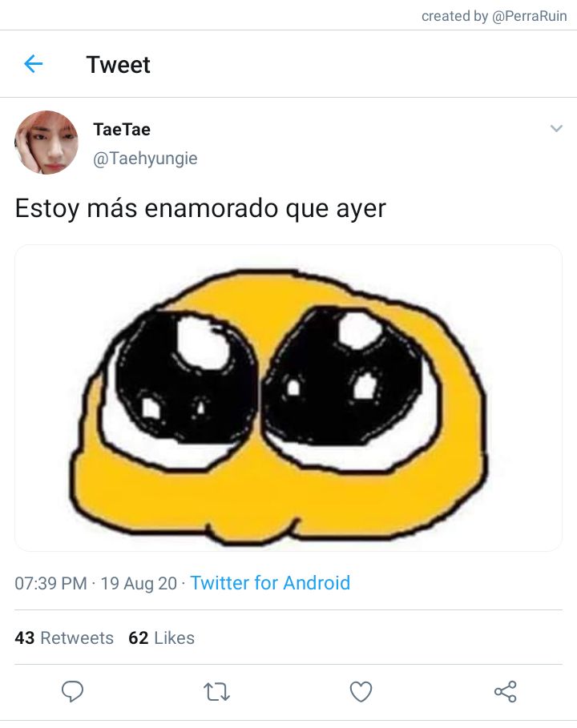The image size is (577, 728).
Task: Tap the retweet arrows icon
Action: coord(216,692)
